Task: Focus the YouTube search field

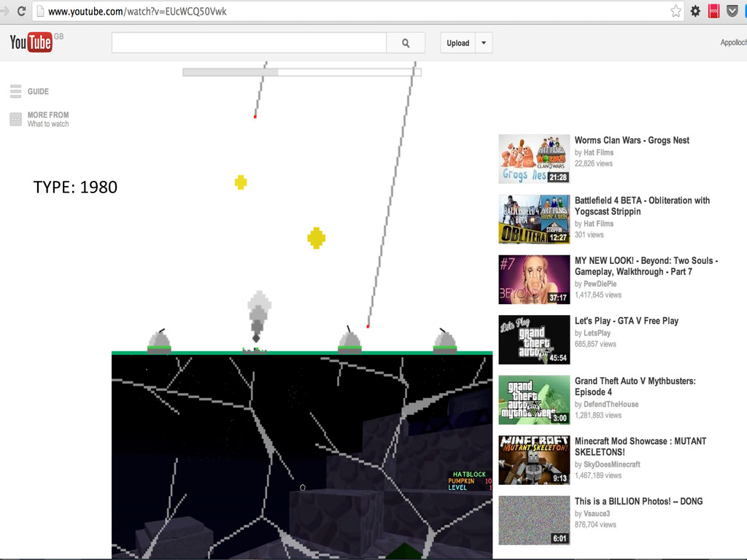Action: 249,43
